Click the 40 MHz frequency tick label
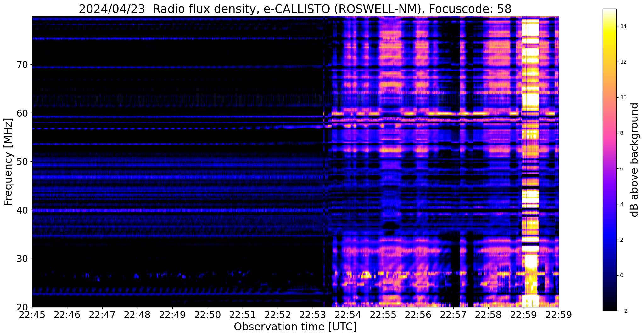The width and height of the screenshot is (644, 336). (x=22, y=210)
